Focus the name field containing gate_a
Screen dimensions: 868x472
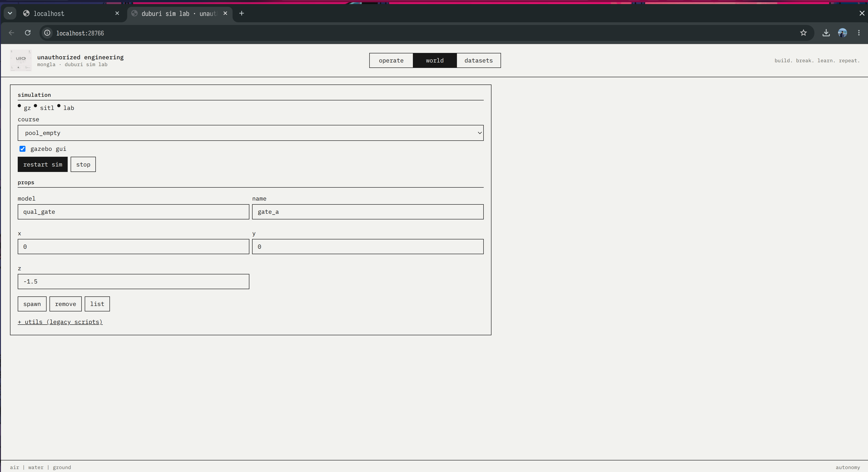[x=368, y=211]
